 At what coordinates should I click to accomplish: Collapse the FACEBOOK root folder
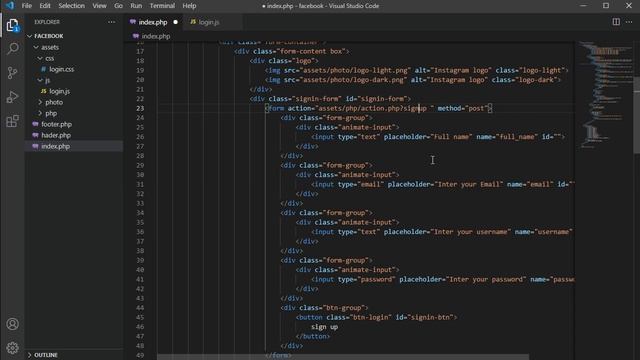click(x=48, y=36)
